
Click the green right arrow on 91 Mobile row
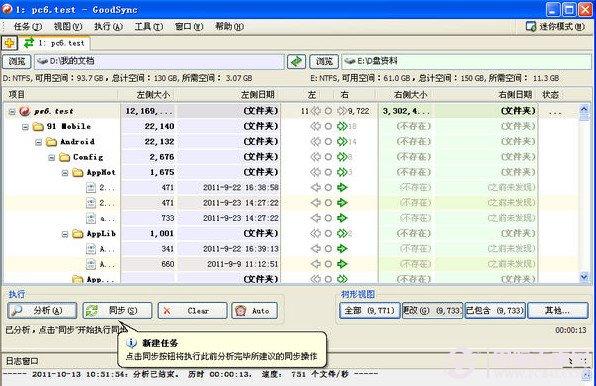pyautogui.click(x=342, y=126)
